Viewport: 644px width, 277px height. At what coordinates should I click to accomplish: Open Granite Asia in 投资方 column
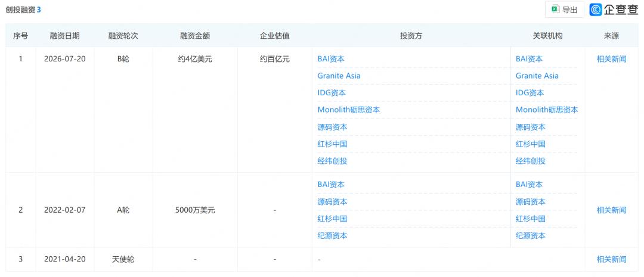click(x=339, y=76)
